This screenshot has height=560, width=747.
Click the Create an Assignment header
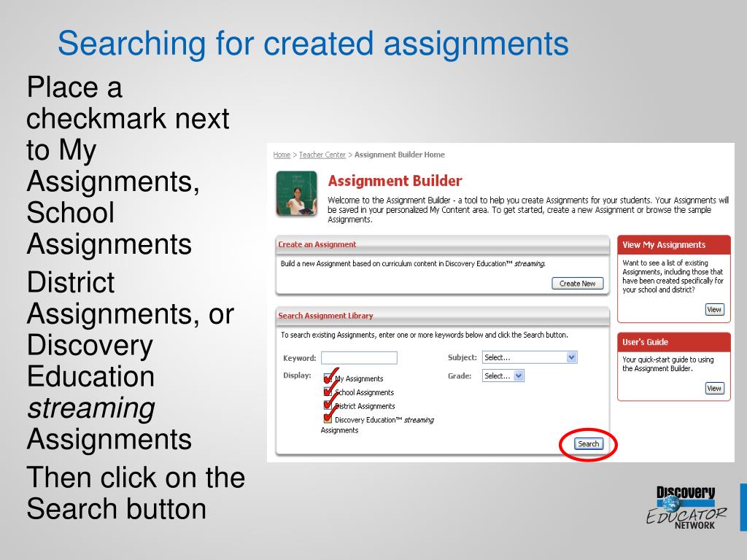pyautogui.click(x=442, y=245)
